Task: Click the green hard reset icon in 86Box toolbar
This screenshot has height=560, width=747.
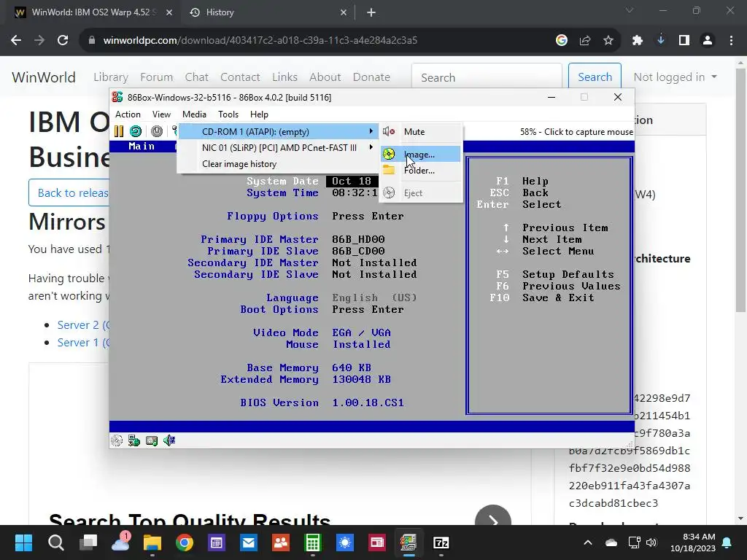Action: coord(136,131)
